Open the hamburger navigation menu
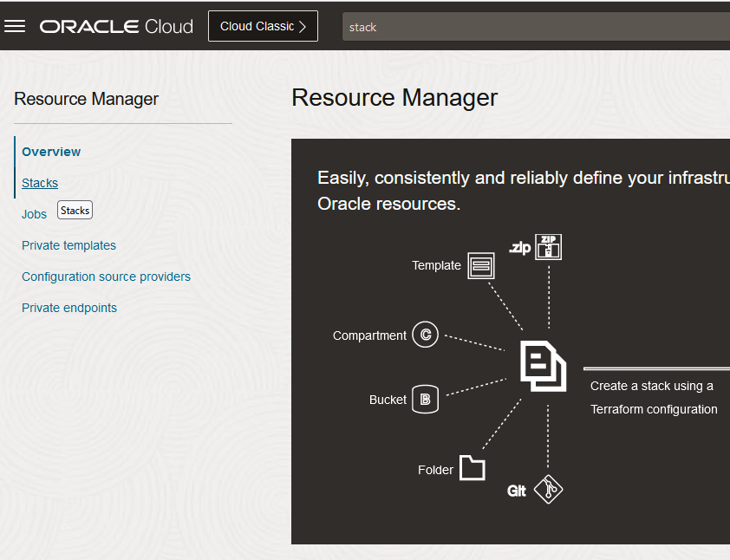The width and height of the screenshot is (730, 560). point(15,26)
